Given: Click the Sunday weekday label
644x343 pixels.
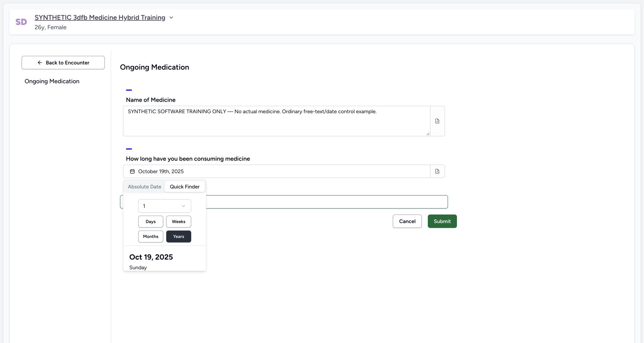Looking at the screenshot, I should pyautogui.click(x=138, y=267).
